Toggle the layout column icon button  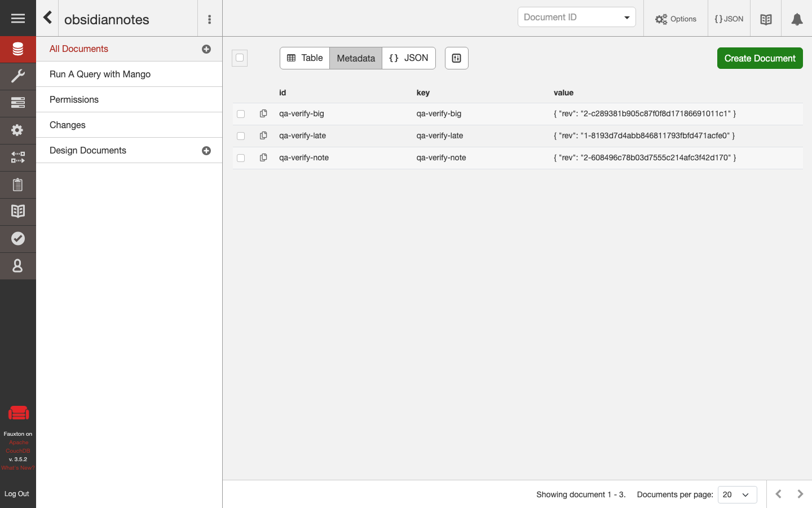457,58
